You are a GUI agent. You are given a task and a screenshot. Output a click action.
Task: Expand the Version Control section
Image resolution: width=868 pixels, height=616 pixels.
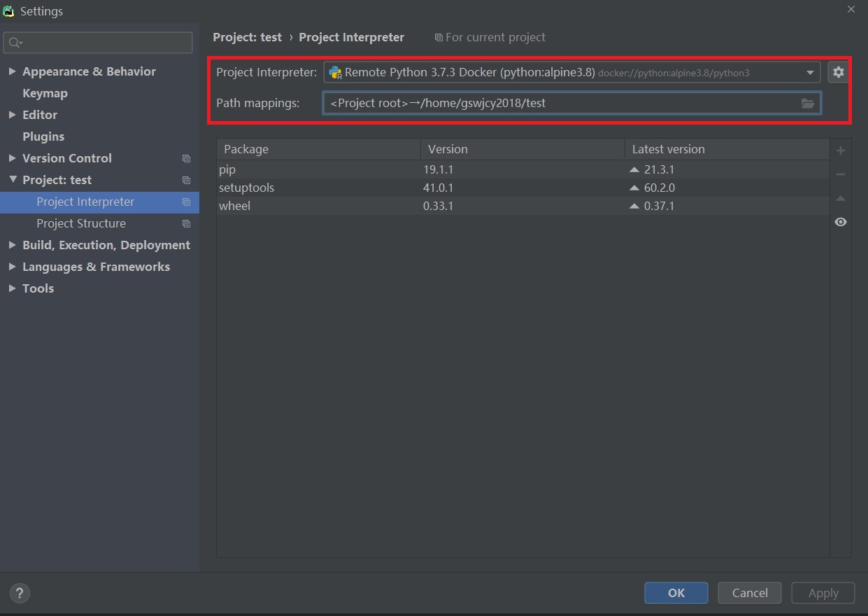click(x=12, y=158)
